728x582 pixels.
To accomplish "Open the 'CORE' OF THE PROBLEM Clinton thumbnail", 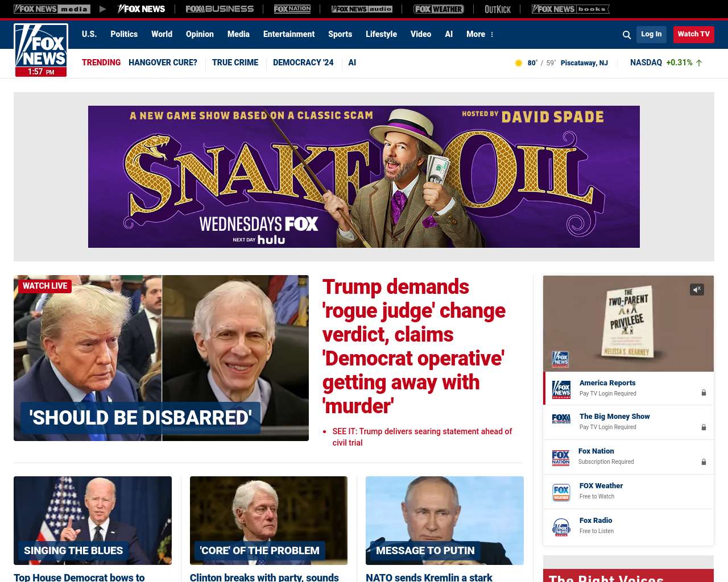I will 268,521.
